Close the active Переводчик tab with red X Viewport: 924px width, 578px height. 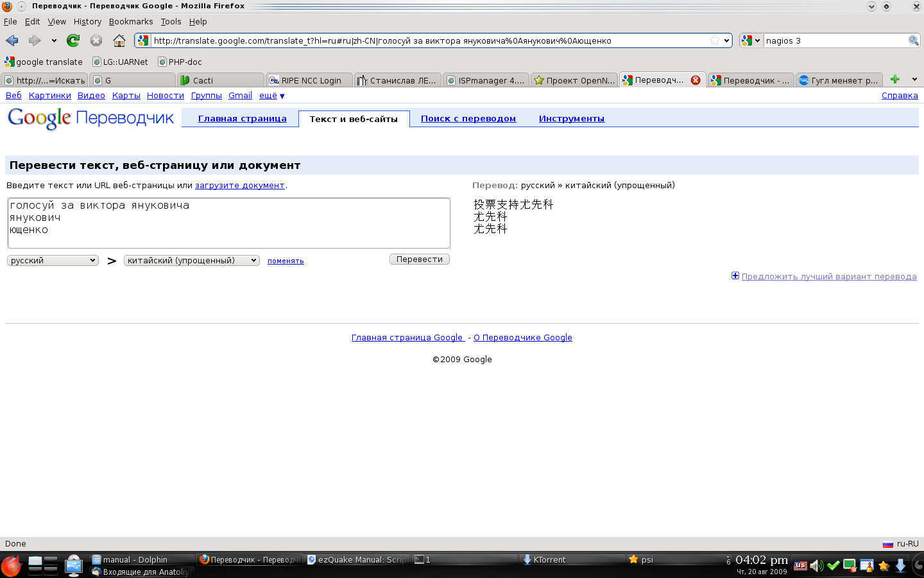click(696, 80)
